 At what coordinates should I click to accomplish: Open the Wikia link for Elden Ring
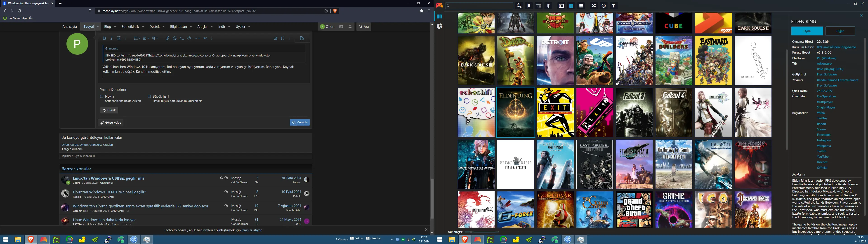coord(821,113)
